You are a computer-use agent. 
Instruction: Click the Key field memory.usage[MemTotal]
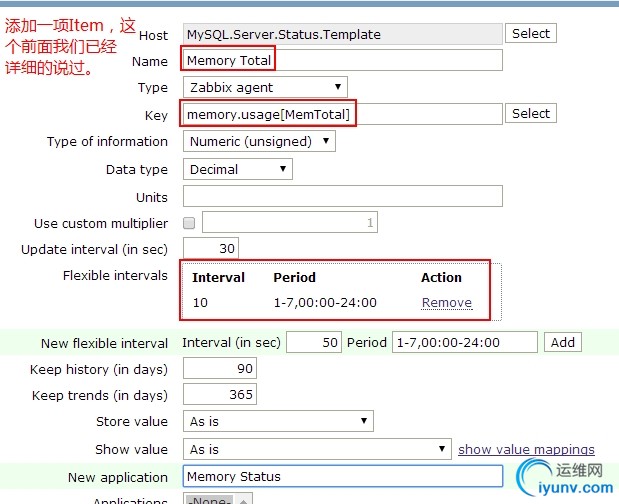343,114
